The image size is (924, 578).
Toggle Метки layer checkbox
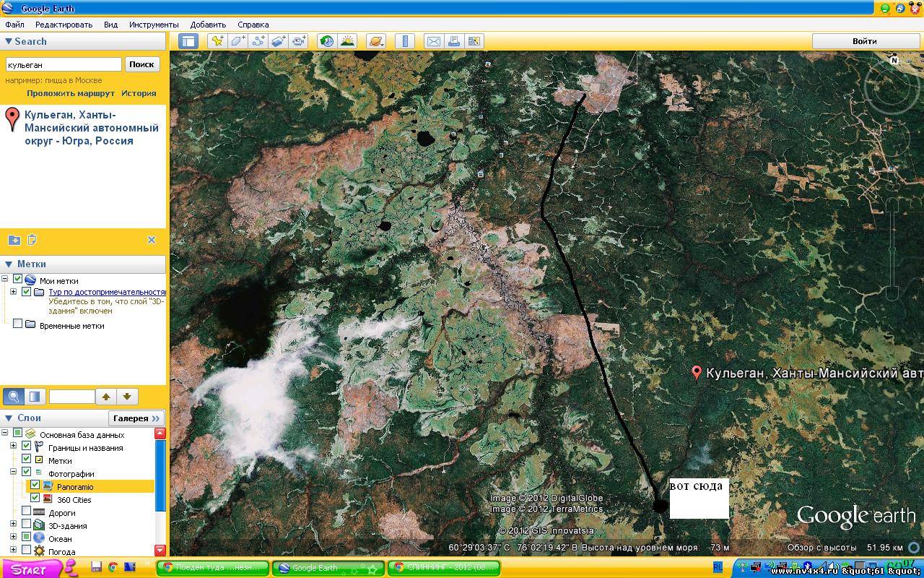(x=26, y=460)
